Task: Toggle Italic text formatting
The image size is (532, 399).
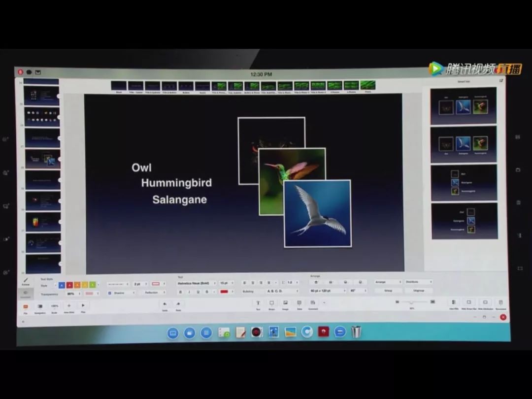Action: click(x=189, y=292)
